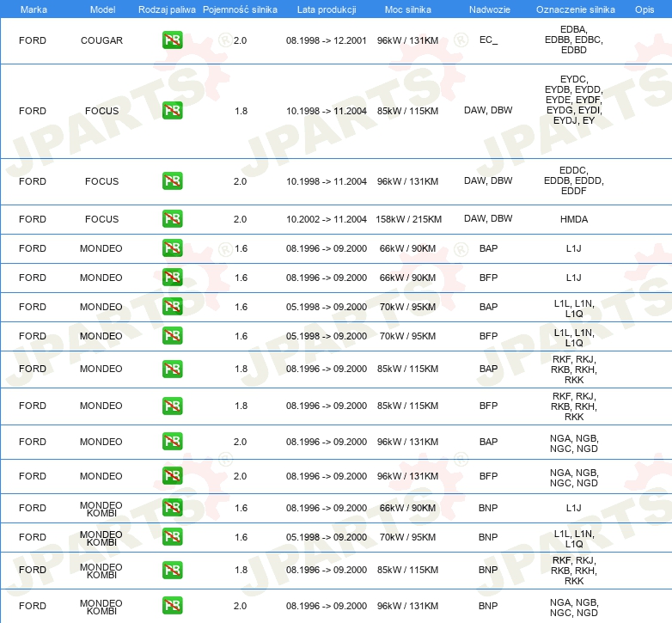
Task: Click fuel icon in Mondeo Kombi 1.8 row
Action: [172, 570]
